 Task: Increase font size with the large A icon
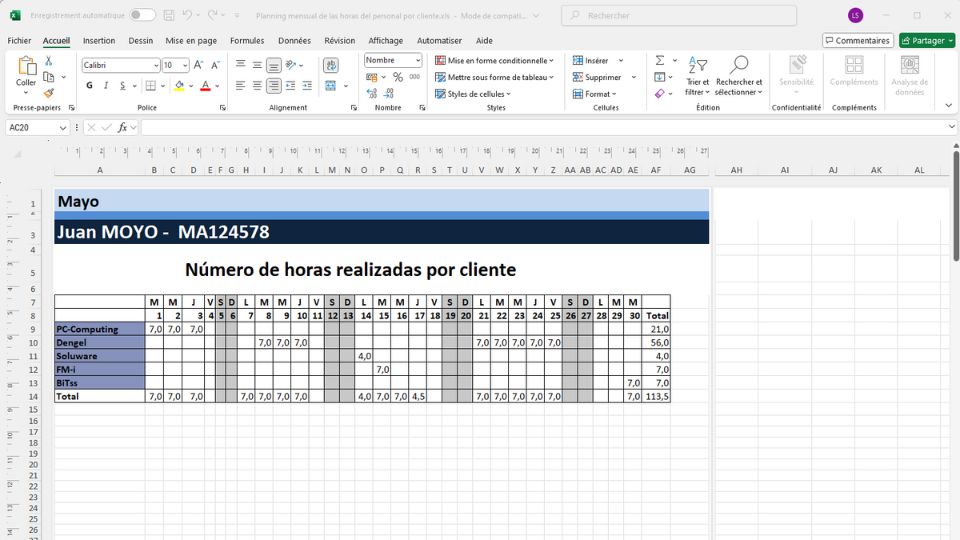pyautogui.click(x=198, y=65)
